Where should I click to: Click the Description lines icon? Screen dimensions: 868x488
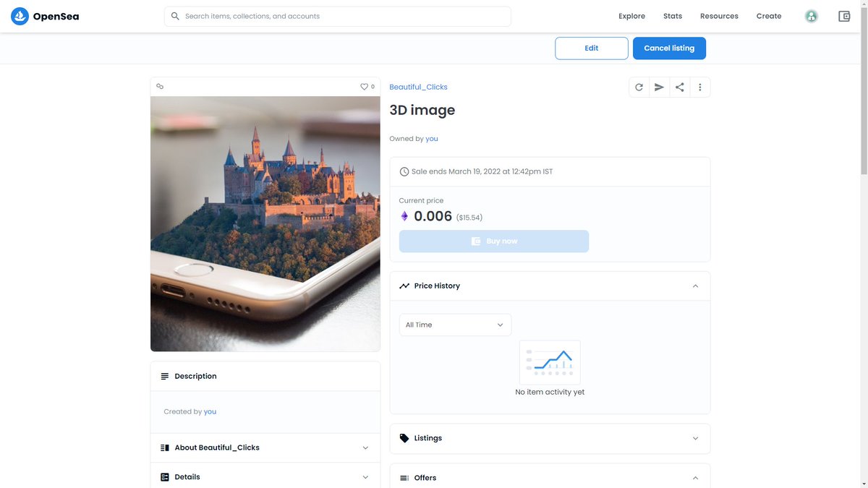point(165,376)
